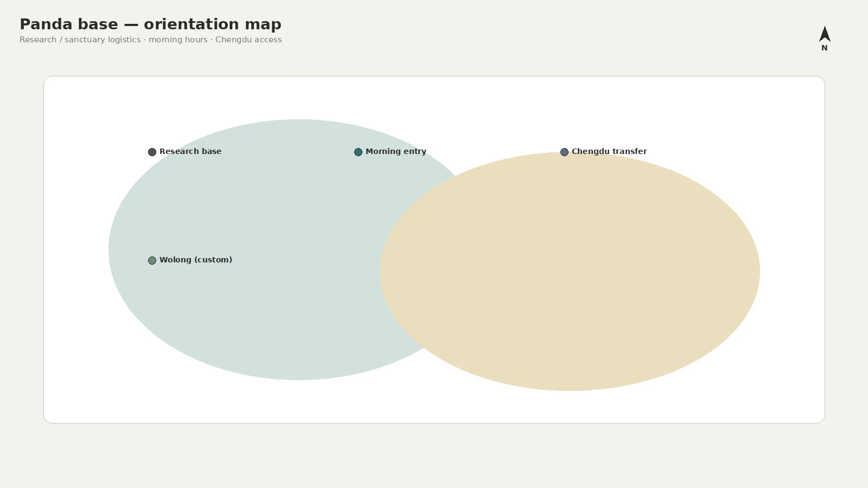Viewport: 868px width, 488px height.
Task: Click the north arrow compass icon
Action: [825, 34]
